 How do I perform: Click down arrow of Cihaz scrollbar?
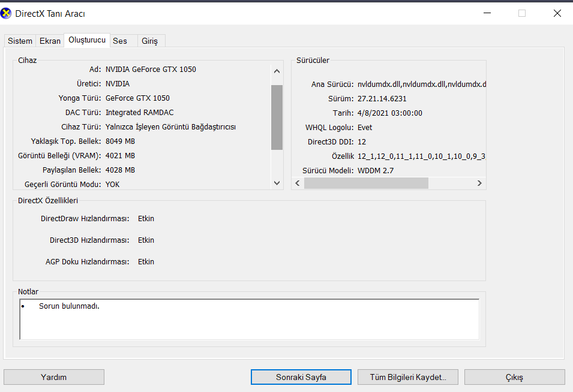(277, 183)
